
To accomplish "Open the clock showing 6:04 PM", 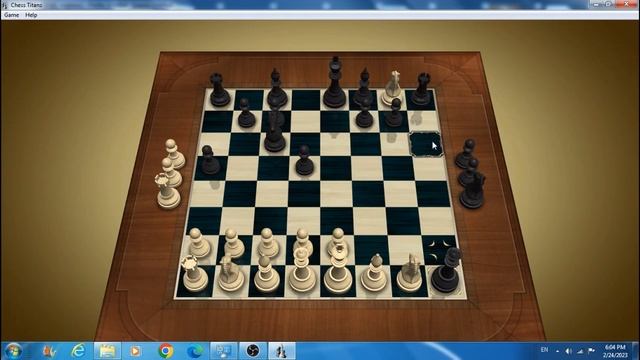I will 615,351.
